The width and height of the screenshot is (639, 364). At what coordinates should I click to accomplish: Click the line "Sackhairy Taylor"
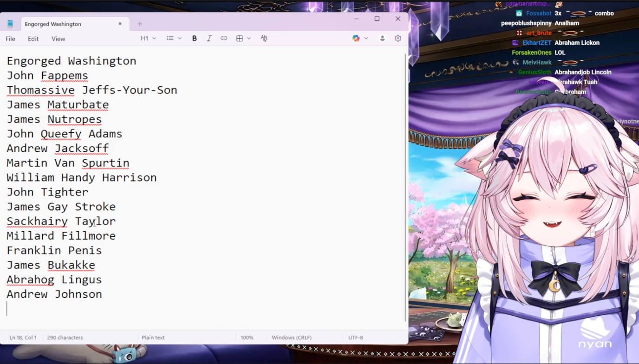(61, 221)
